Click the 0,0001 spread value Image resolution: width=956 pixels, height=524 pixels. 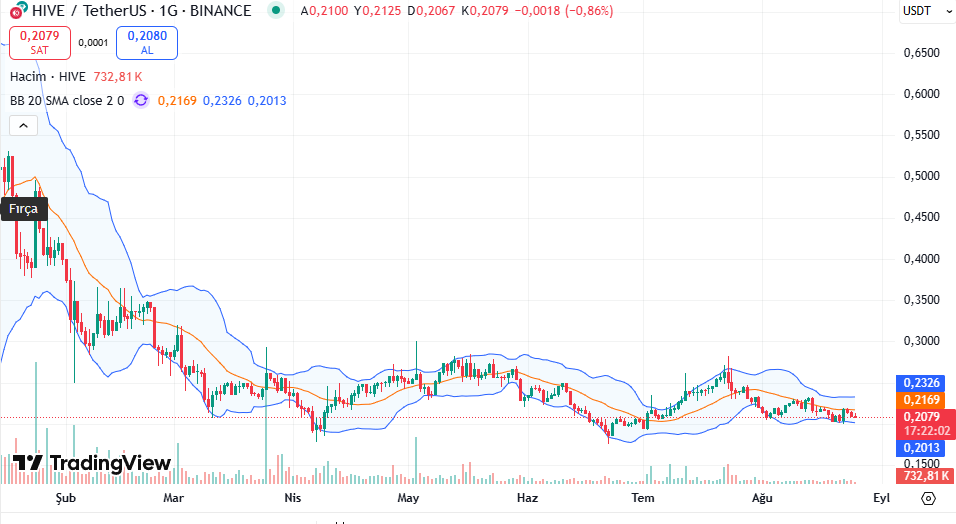(x=93, y=43)
